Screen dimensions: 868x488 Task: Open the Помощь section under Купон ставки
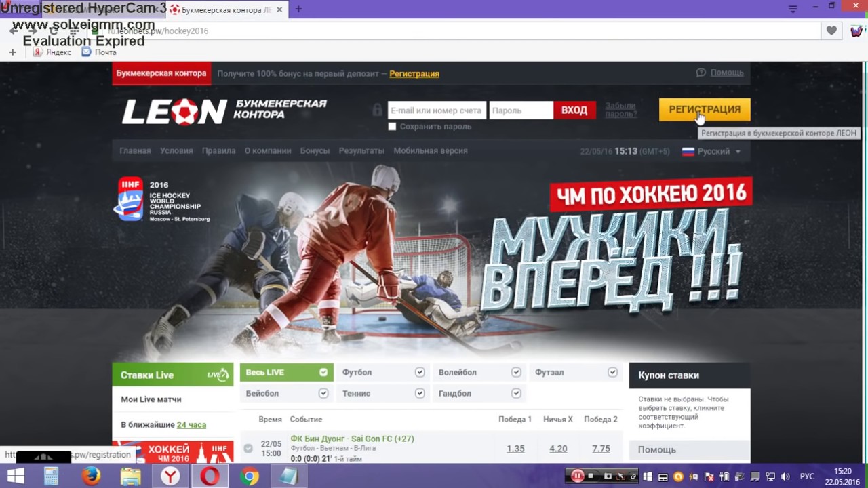[x=690, y=449]
